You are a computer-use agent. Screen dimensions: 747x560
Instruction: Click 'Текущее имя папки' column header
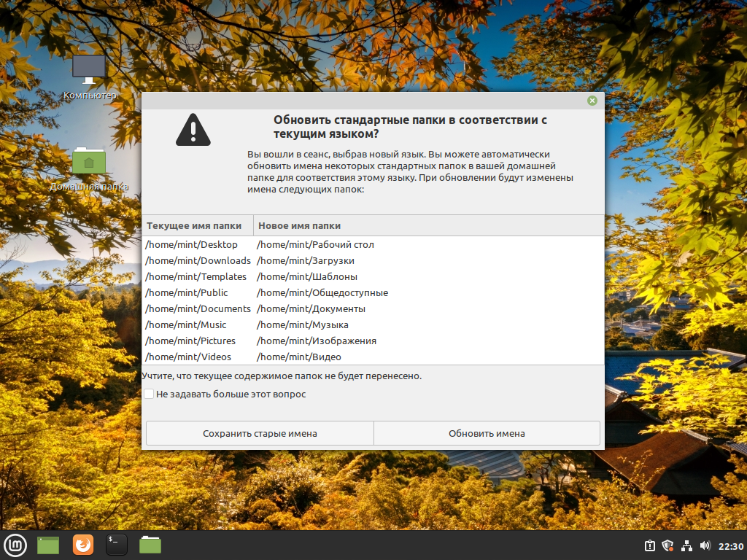(198, 226)
